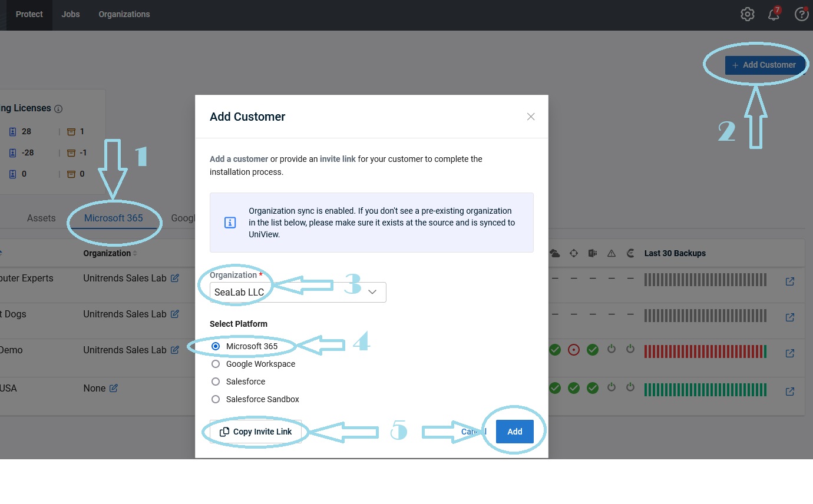This screenshot has width=813, height=504.
Task: Switch to the Jobs tab
Action: (x=71, y=14)
